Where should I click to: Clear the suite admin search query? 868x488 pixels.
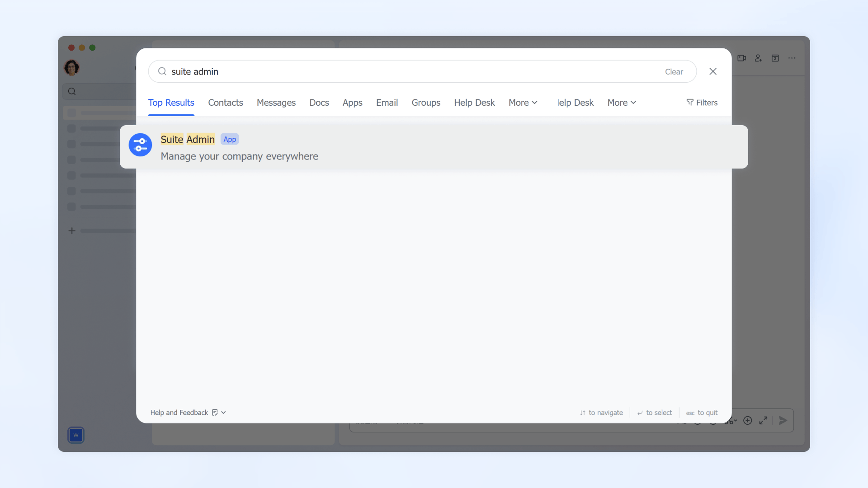pos(674,71)
